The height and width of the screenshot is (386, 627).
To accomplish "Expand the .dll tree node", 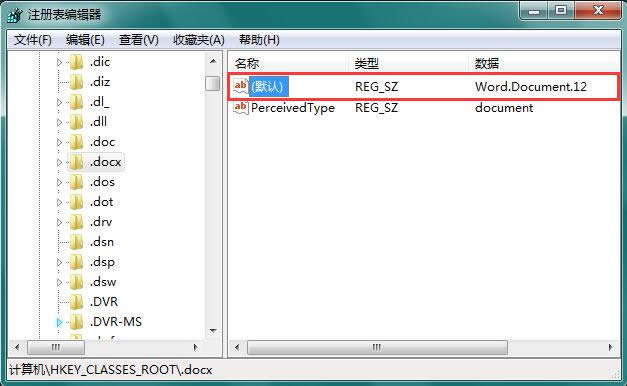I will pos(59,122).
